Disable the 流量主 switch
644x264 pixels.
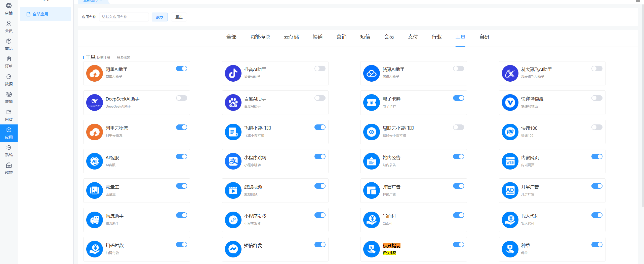click(182, 186)
